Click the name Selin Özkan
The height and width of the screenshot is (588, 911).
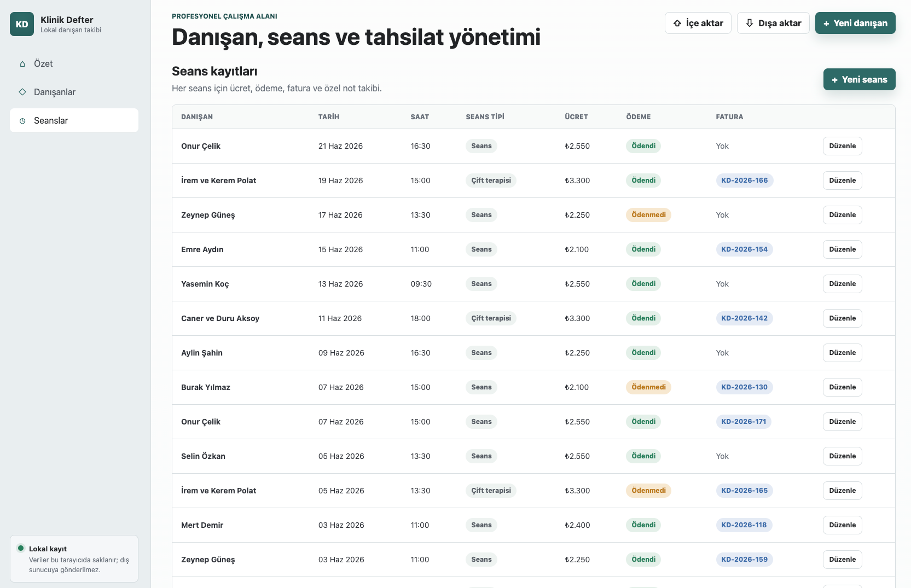pyautogui.click(x=203, y=456)
